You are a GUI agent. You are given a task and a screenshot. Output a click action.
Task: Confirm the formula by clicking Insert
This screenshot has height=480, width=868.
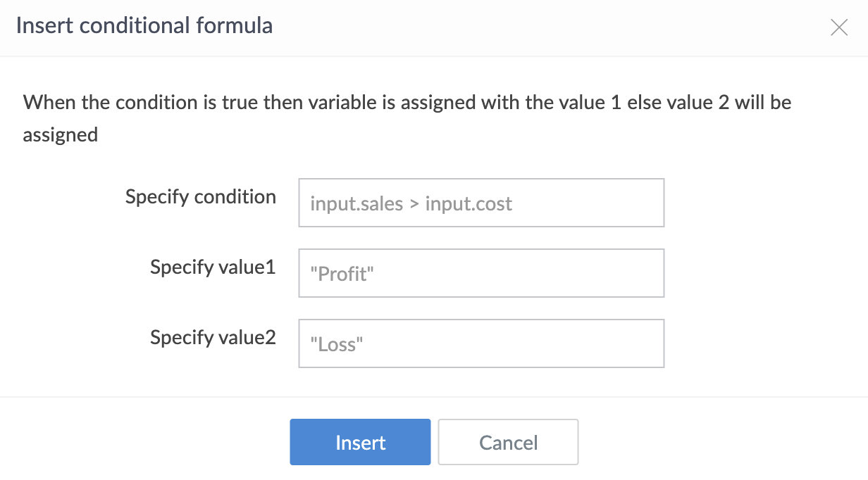(360, 442)
